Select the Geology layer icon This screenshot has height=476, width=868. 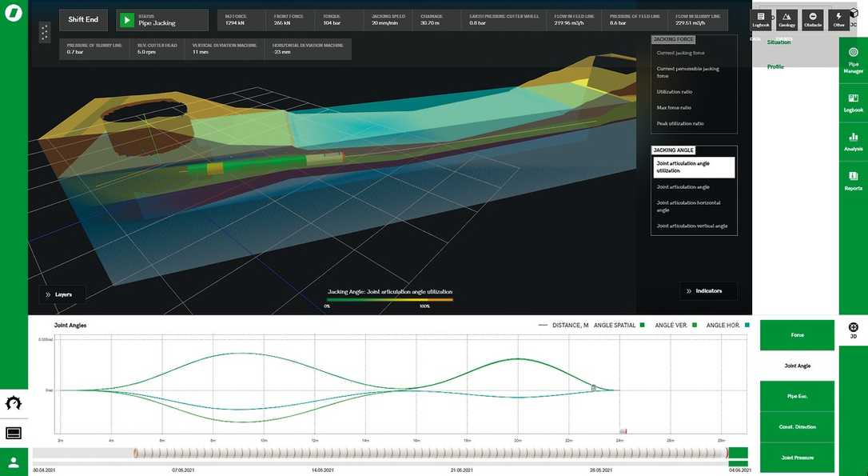pyautogui.click(x=786, y=18)
